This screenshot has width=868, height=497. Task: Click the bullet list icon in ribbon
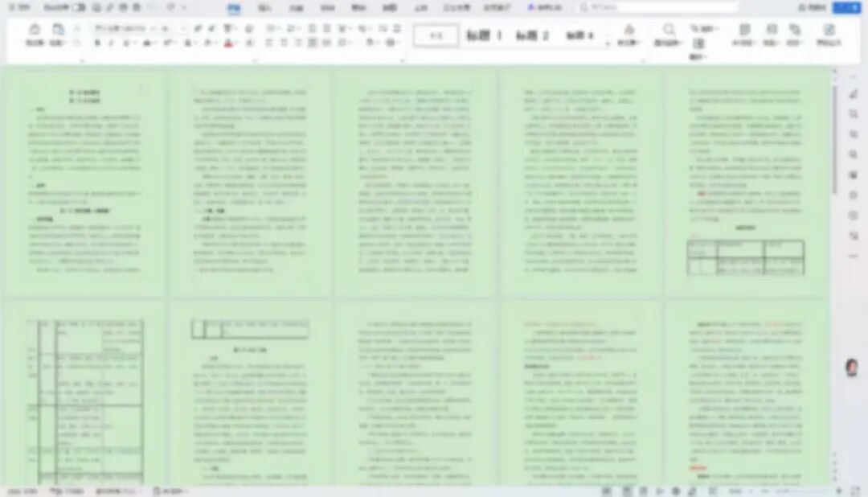coord(272,28)
